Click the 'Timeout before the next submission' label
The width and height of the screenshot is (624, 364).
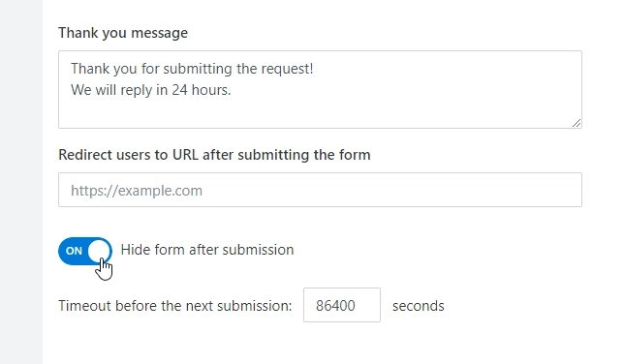pos(175,306)
